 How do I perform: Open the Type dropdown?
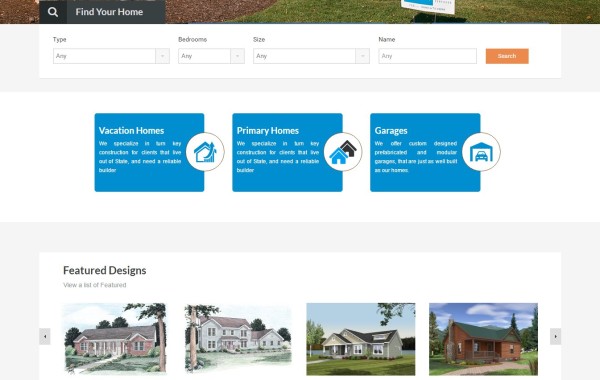tap(111, 56)
